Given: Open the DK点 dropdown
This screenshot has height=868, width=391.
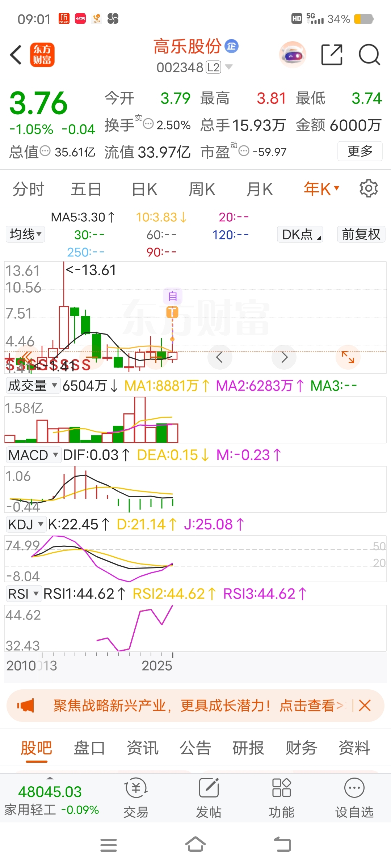Looking at the screenshot, I should (300, 234).
